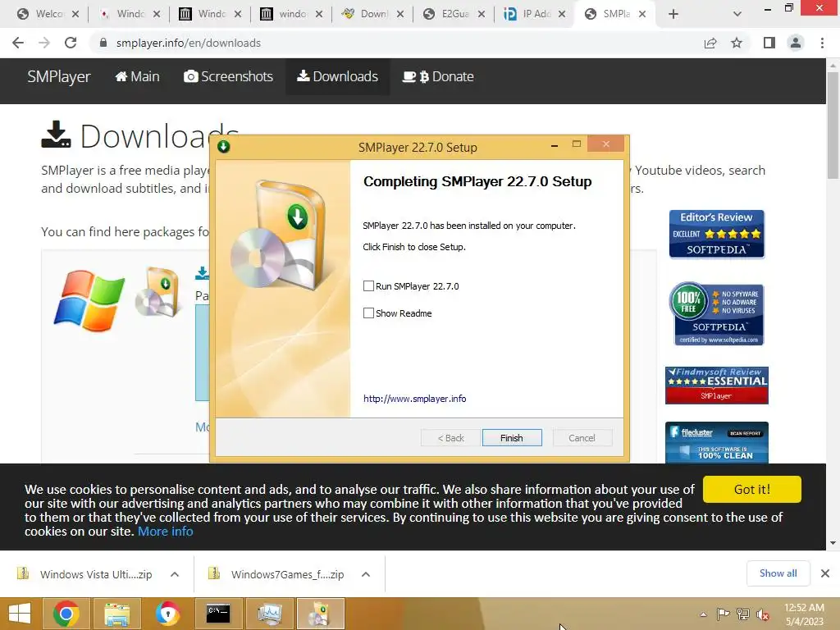Open Chrome three-dot menu

pos(822,43)
